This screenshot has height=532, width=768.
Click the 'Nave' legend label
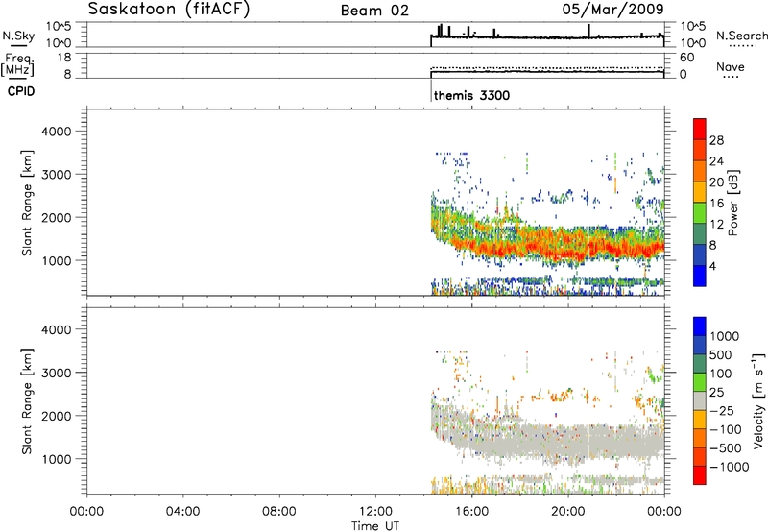(731, 66)
